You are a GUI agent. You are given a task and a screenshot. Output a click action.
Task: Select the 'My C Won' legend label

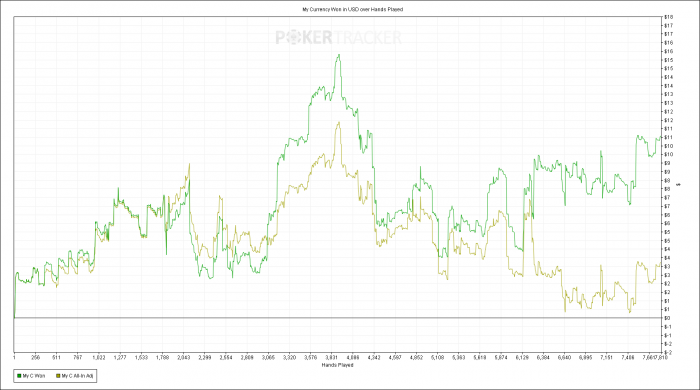pos(34,376)
